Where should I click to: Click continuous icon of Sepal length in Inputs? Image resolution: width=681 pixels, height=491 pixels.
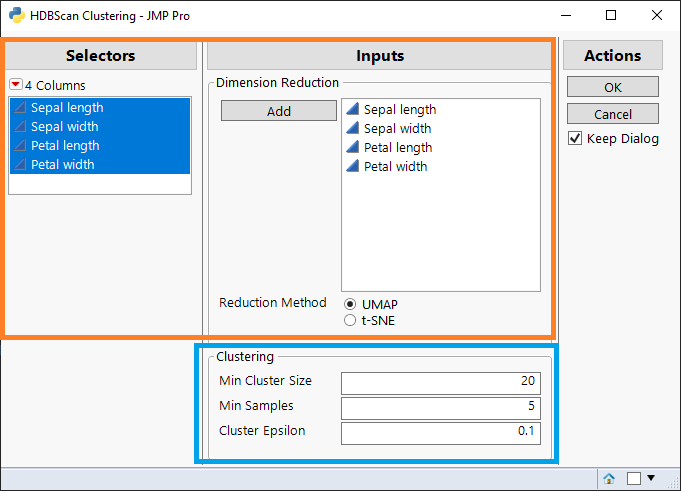pos(352,110)
